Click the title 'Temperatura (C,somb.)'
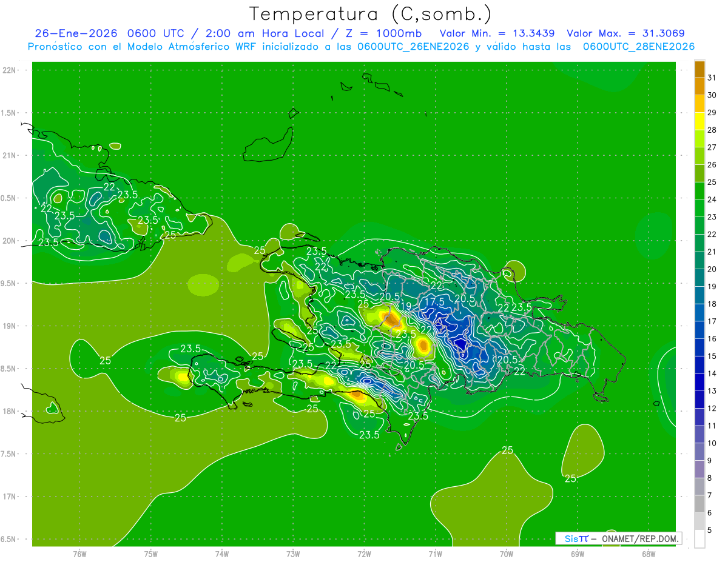This screenshot has width=728, height=562. [369, 14]
